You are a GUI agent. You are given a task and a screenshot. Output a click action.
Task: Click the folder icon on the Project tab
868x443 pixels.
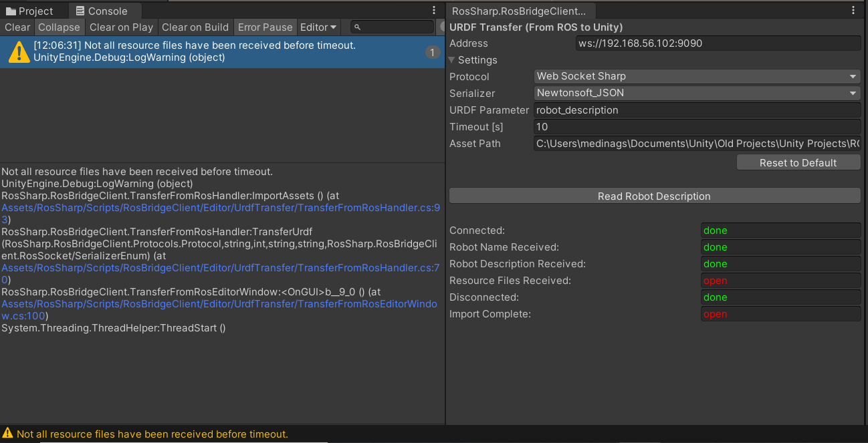[11, 10]
